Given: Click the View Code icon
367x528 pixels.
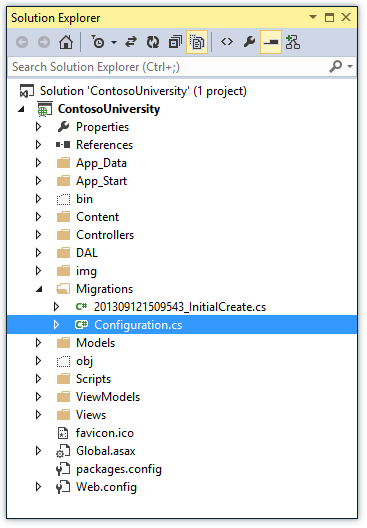Looking at the screenshot, I should [227, 42].
